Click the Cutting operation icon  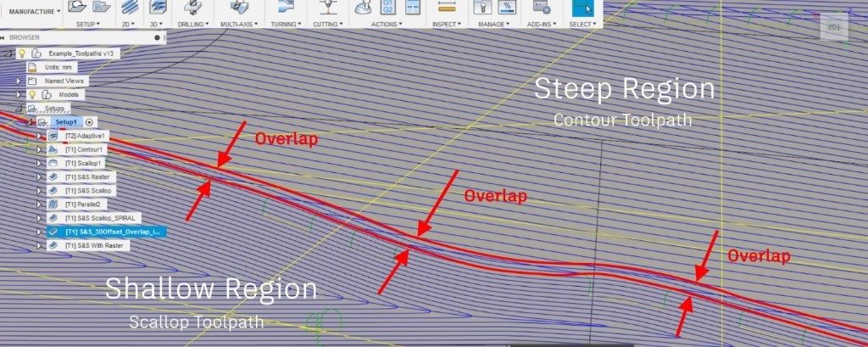click(x=328, y=6)
